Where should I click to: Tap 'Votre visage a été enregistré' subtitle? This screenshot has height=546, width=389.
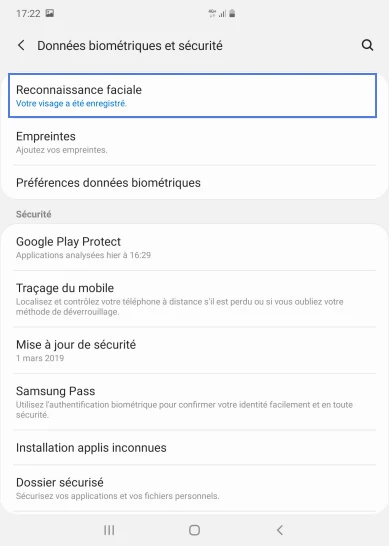[71, 103]
